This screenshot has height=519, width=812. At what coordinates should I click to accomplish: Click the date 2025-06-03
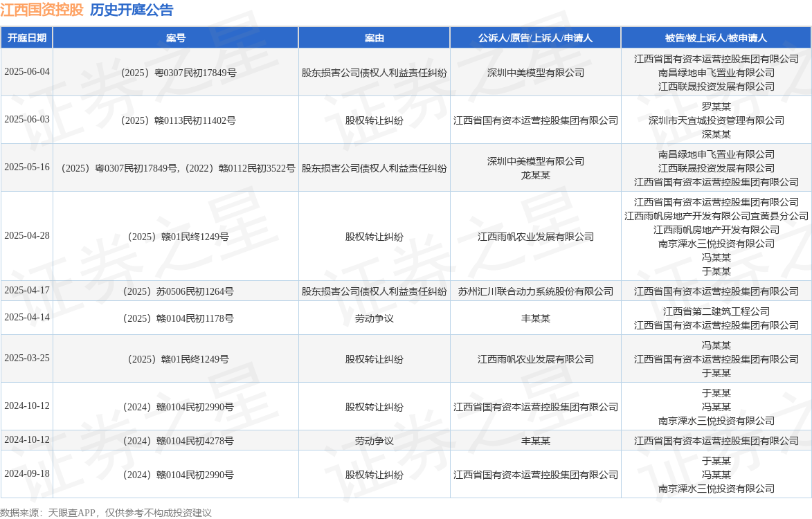[27, 120]
